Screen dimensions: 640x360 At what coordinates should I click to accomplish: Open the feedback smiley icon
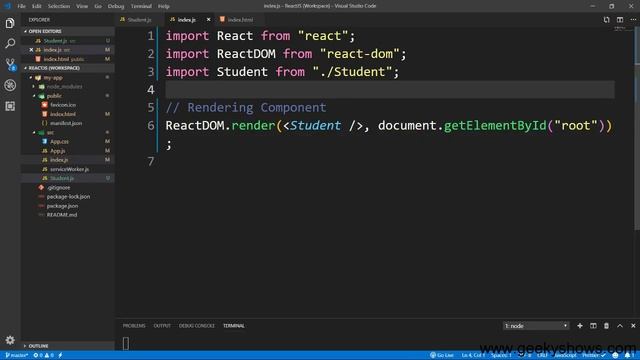pos(616,356)
